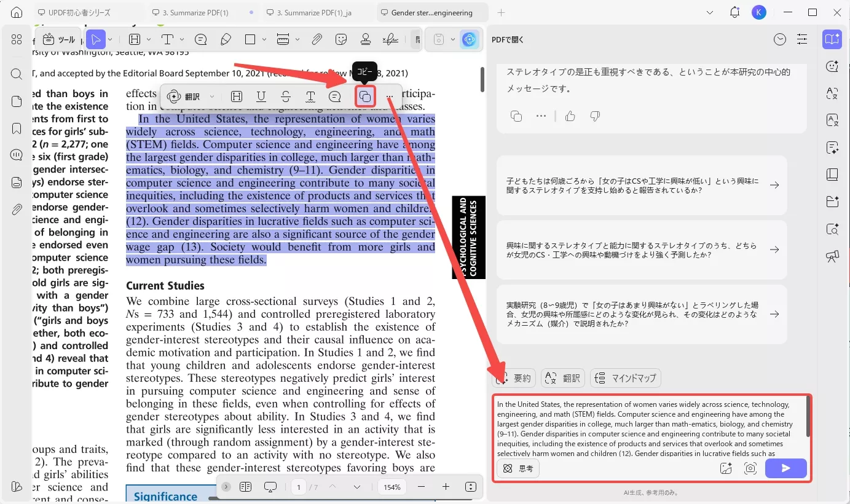Open the layers icon at sidebar bottom
The image size is (850, 504).
(x=17, y=487)
